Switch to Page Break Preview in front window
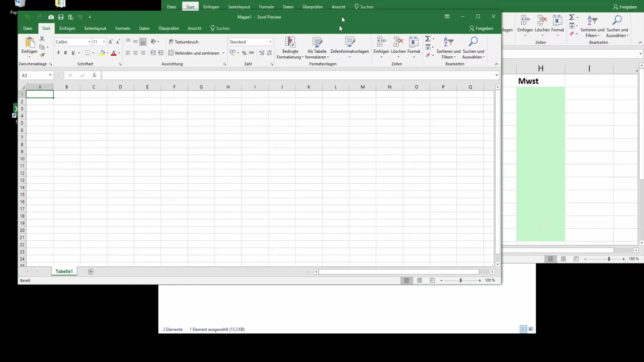 click(432, 281)
